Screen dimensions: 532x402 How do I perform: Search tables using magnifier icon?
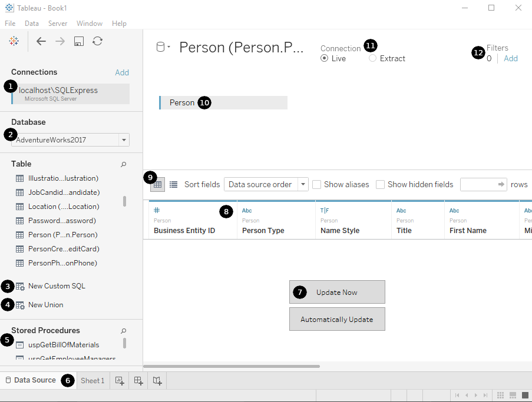coord(124,164)
